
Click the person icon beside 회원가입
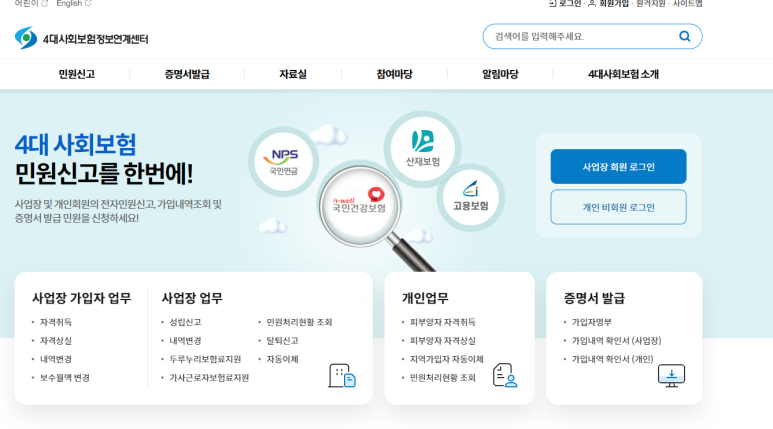coord(592,3)
